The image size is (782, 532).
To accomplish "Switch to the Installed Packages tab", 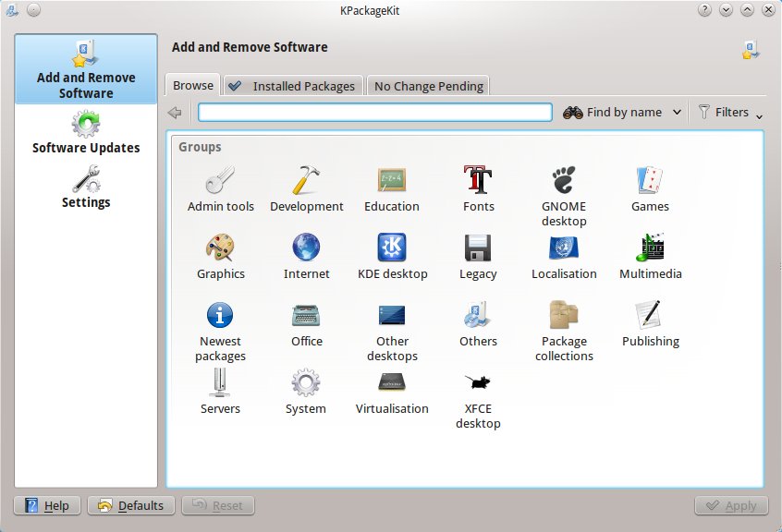I will (293, 86).
